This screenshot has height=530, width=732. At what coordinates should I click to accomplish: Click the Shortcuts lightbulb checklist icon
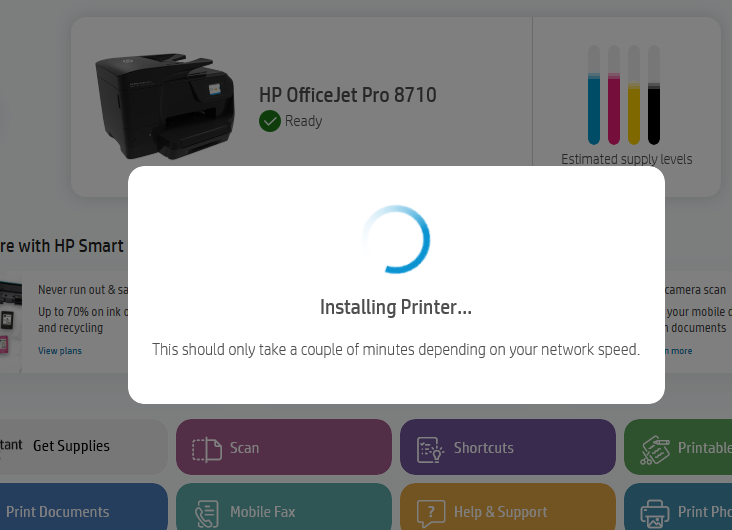point(430,450)
